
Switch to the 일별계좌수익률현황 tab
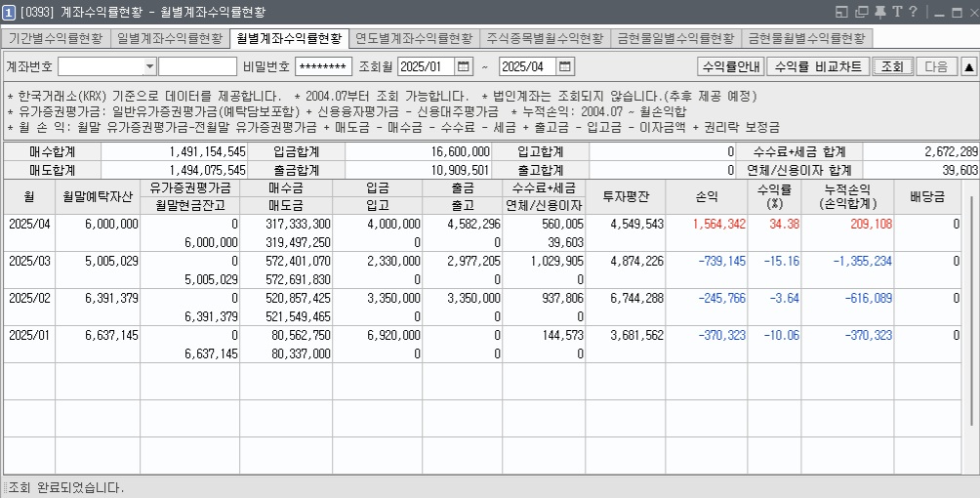tap(170, 39)
